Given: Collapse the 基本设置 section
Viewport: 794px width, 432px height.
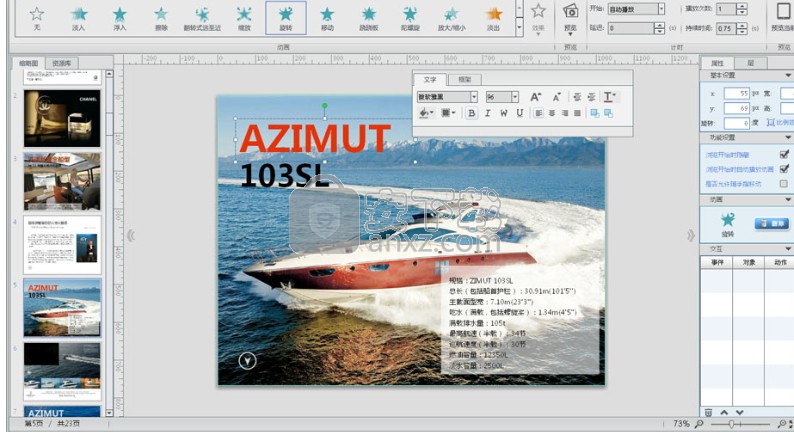Looking at the screenshot, I should tap(788, 75).
